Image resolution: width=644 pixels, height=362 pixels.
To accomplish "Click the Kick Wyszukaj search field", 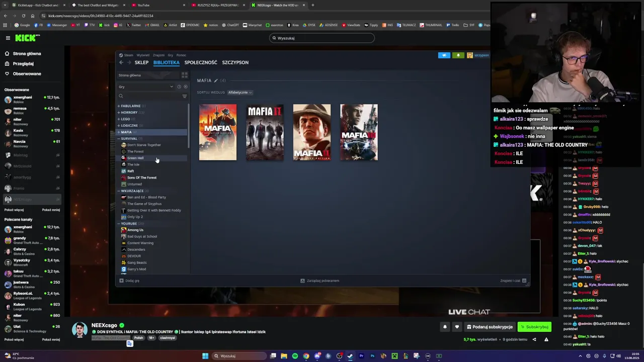I will [x=322, y=38].
